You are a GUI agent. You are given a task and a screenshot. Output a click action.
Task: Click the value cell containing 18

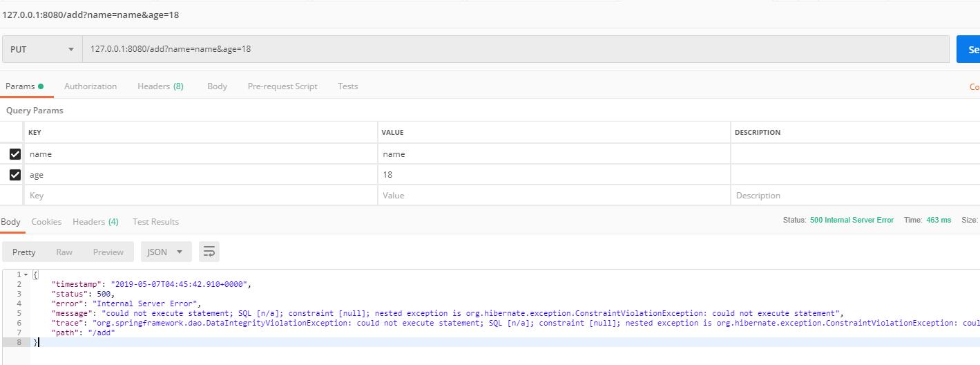553,175
